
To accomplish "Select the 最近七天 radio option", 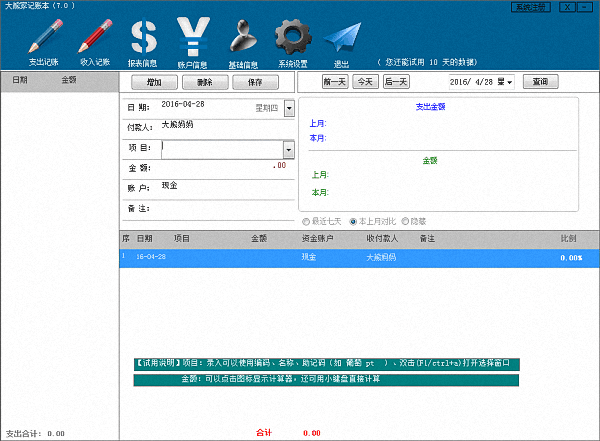I will (306, 221).
